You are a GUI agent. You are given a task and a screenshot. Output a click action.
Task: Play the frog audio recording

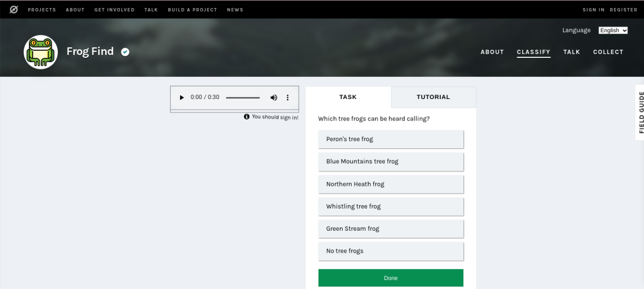click(182, 98)
